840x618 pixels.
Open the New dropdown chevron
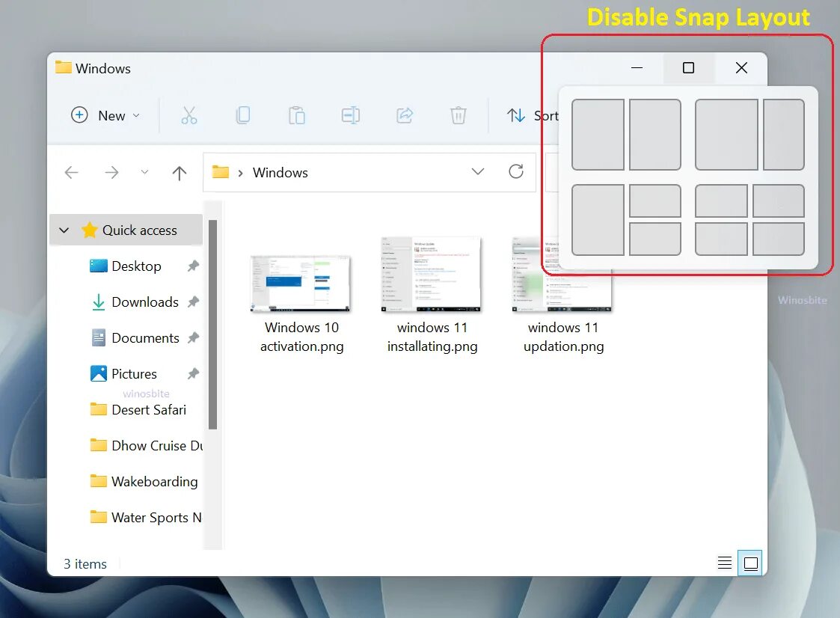point(136,116)
